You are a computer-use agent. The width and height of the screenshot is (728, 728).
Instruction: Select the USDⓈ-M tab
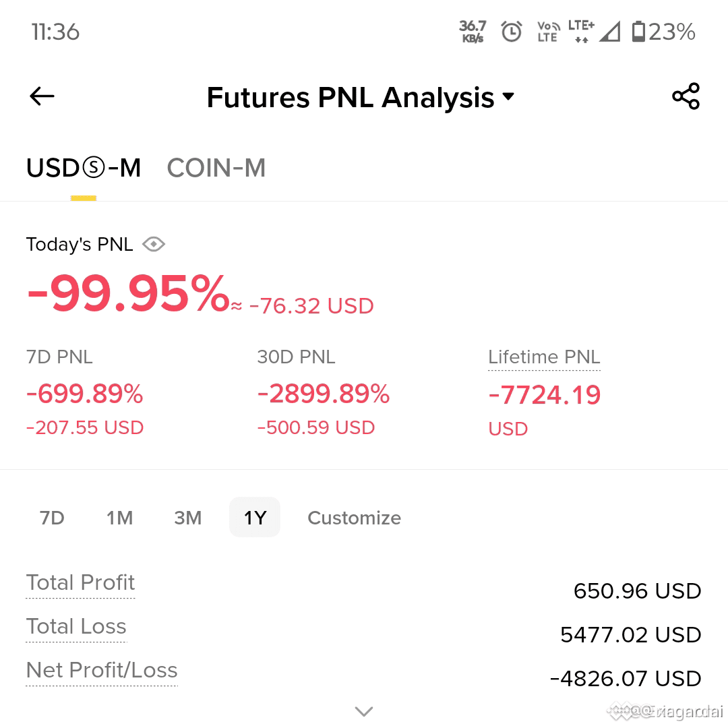pos(84,168)
